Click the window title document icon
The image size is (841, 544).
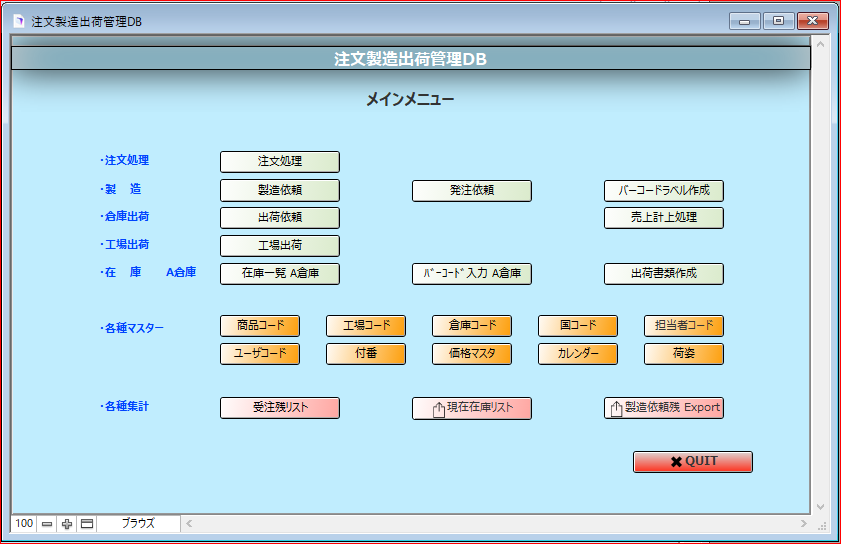pos(19,21)
